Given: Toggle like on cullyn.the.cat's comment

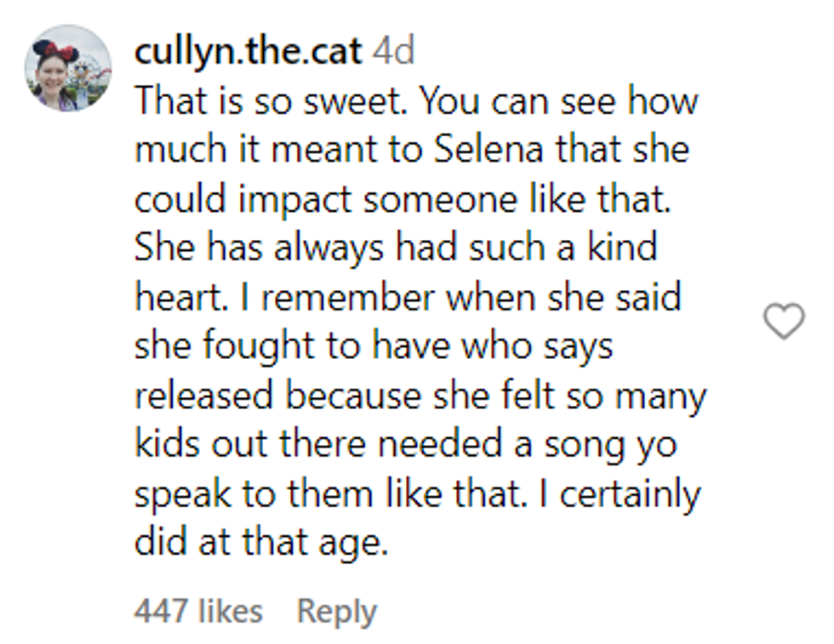Looking at the screenshot, I should coord(783,322).
